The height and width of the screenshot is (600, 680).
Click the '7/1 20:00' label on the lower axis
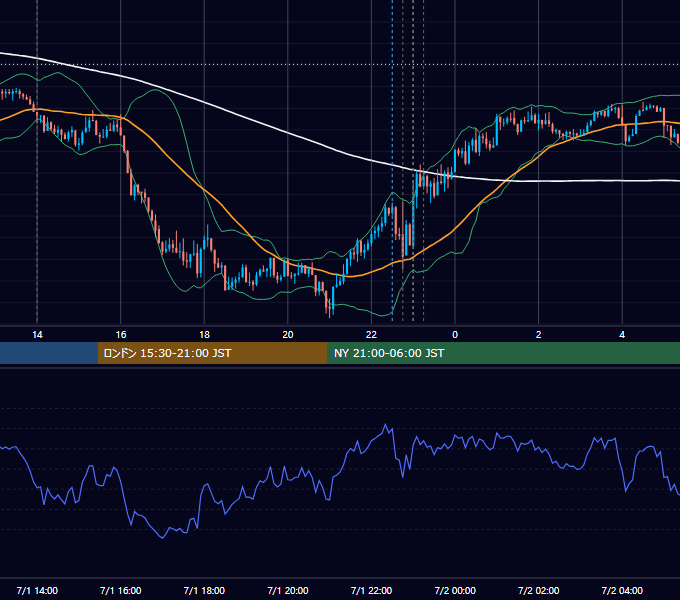pos(288,590)
